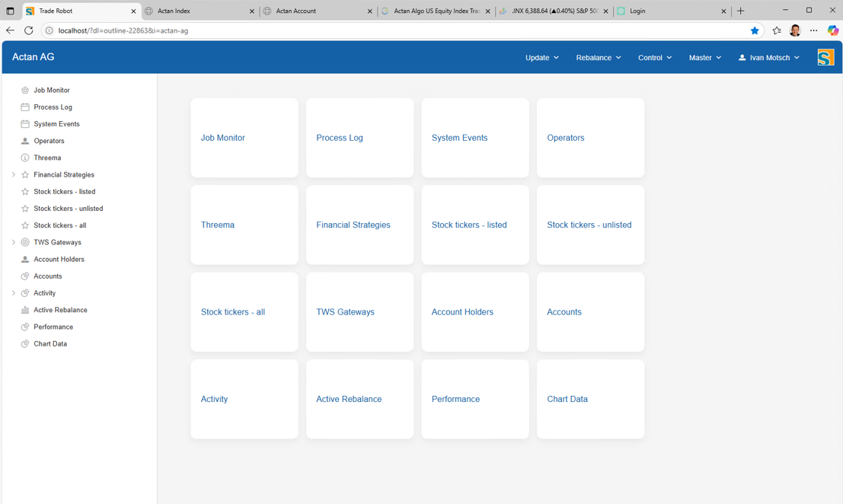Click the Copilot icon in browser toolbar
Screen dimensions: 843x504
tap(833, 30)
